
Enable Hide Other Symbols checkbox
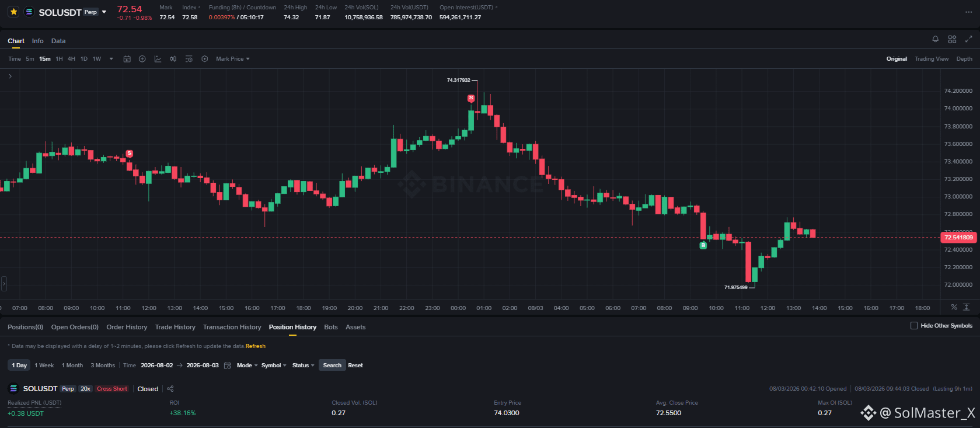coord(914,326)
